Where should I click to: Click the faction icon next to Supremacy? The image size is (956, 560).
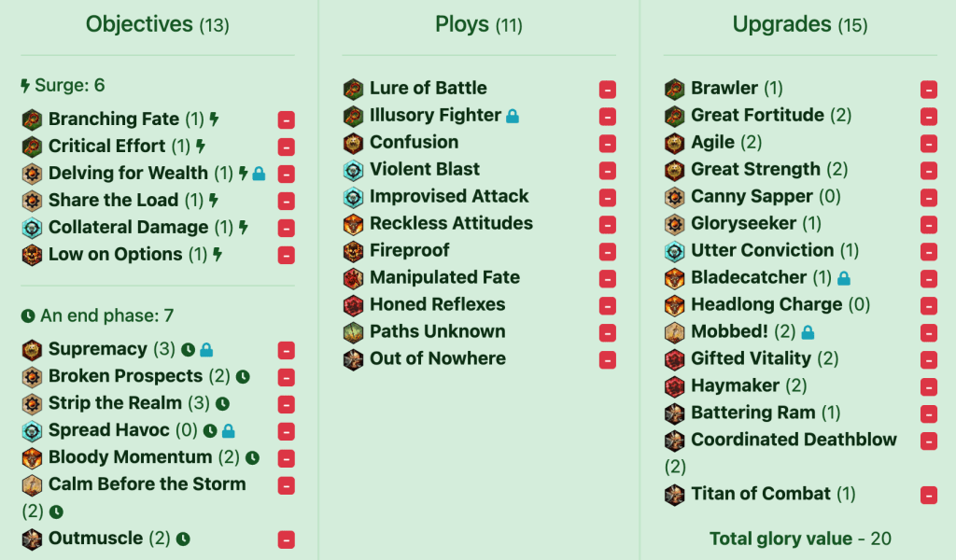(32, 349)
